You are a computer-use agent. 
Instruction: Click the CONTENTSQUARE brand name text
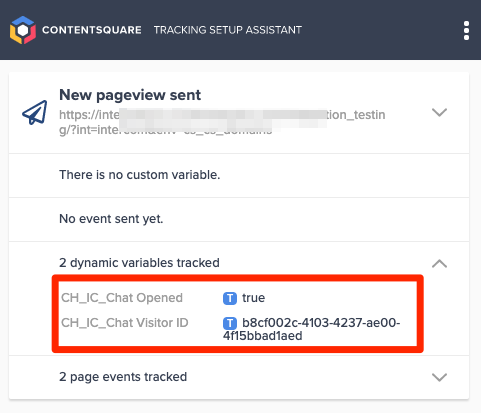(92, 30)
